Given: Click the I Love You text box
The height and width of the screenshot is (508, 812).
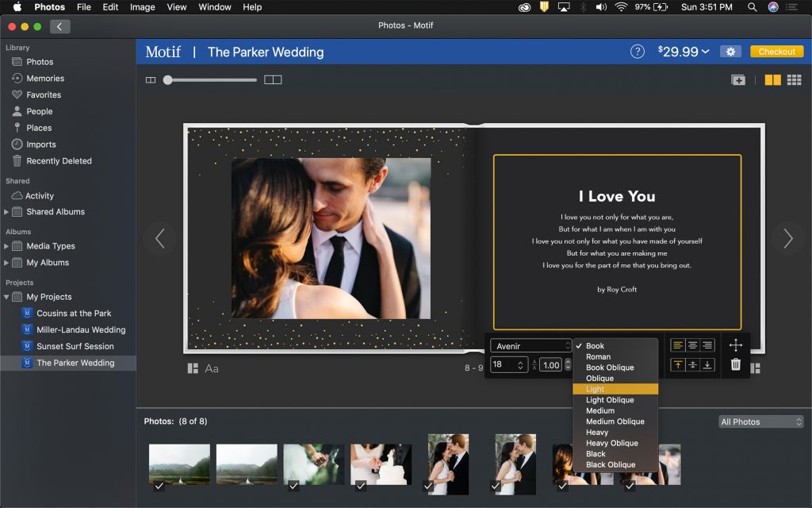Looking at the screenshot, I should point(617,242).
